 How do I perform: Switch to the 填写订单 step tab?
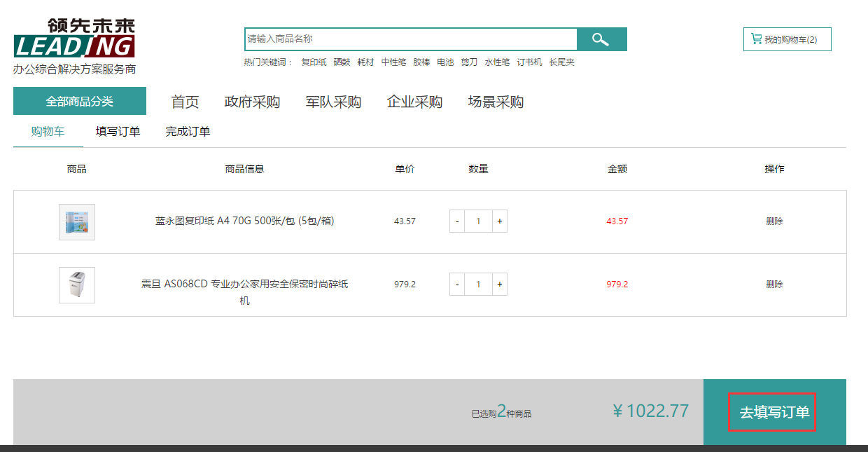tap(118, 132)
